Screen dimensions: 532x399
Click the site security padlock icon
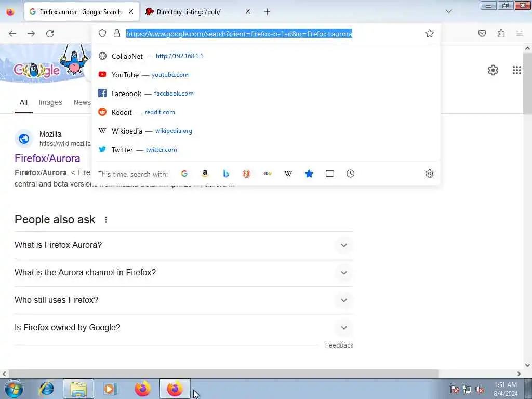tap(117, 33)
